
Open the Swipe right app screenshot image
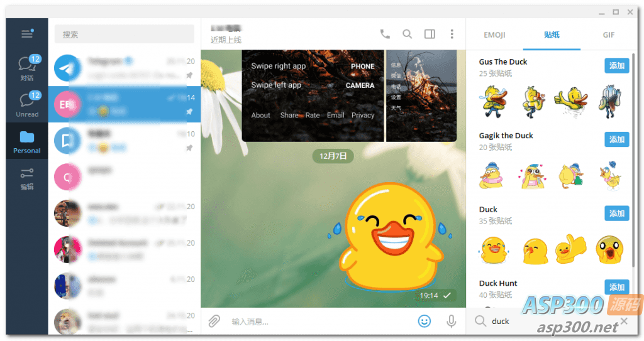313,95
